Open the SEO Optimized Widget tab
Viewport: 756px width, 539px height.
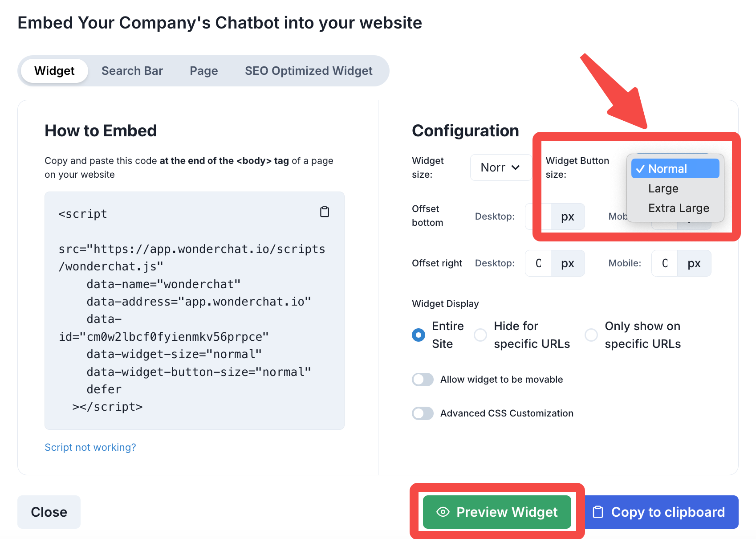pyautogui.click(x=309, y=71)
